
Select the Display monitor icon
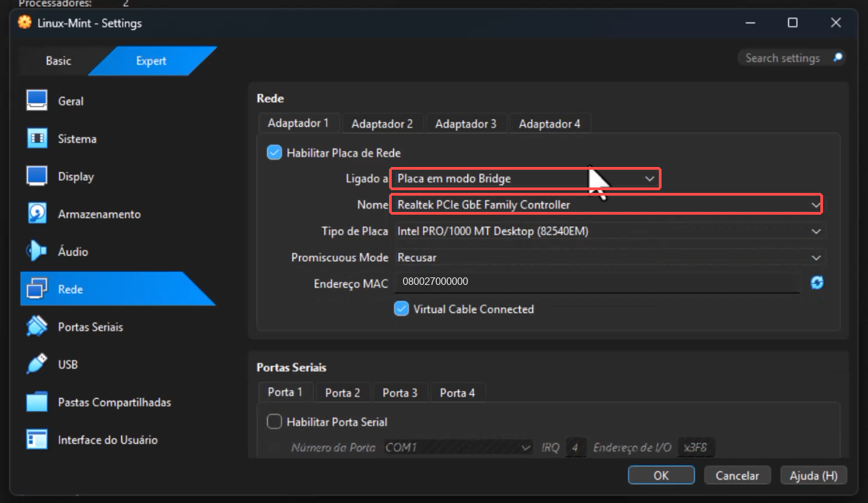37,176
